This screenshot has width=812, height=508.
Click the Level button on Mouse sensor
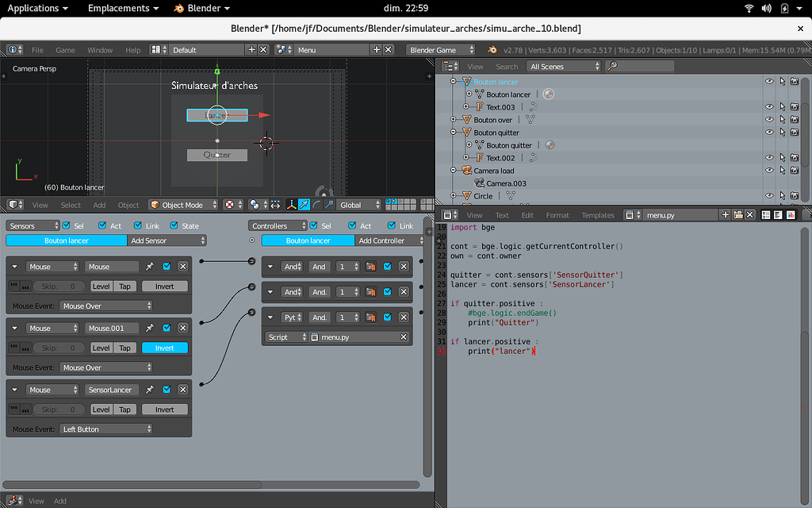click(101, 286)
